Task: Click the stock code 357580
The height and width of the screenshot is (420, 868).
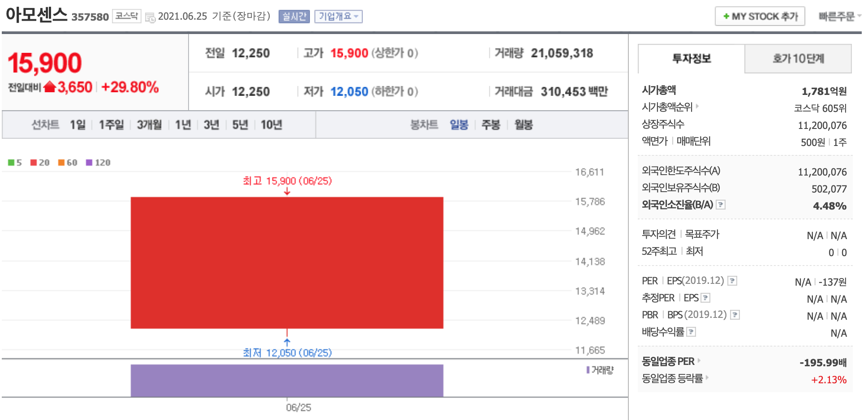Action: (x=90, y=17)
